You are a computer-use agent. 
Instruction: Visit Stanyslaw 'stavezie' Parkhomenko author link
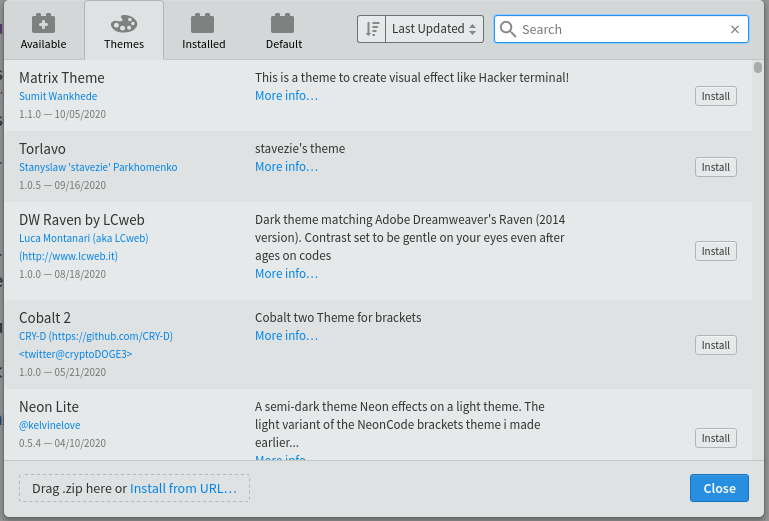click(98, 167)
